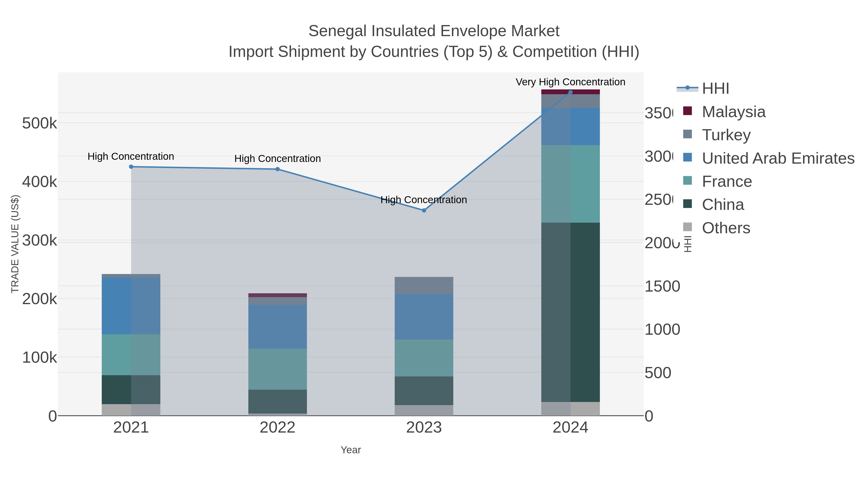Click the 500 right HHI axis tick label

[658, 373]
